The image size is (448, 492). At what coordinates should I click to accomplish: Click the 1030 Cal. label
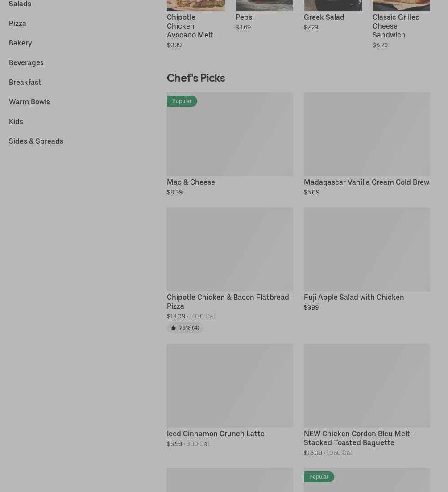(x=202, y=316)
